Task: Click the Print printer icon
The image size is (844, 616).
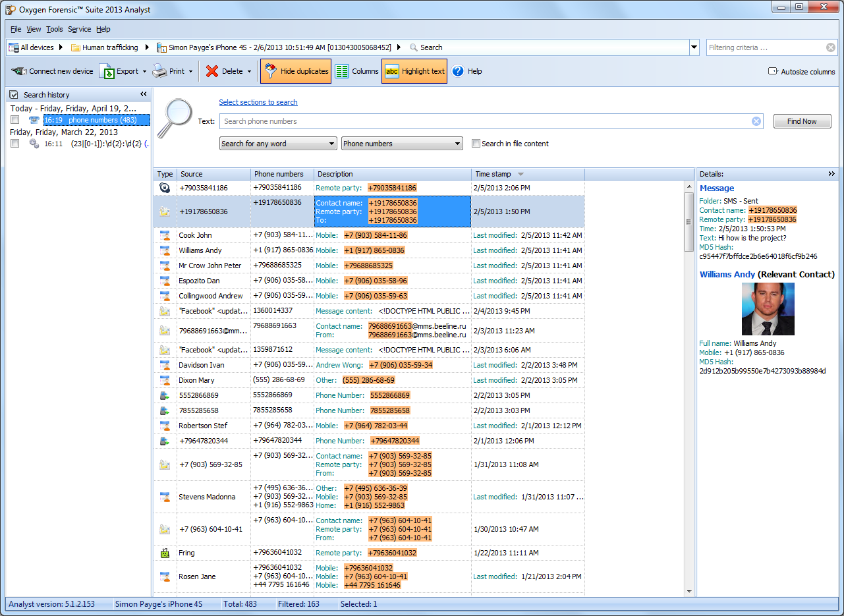Action: coord(159,71)
